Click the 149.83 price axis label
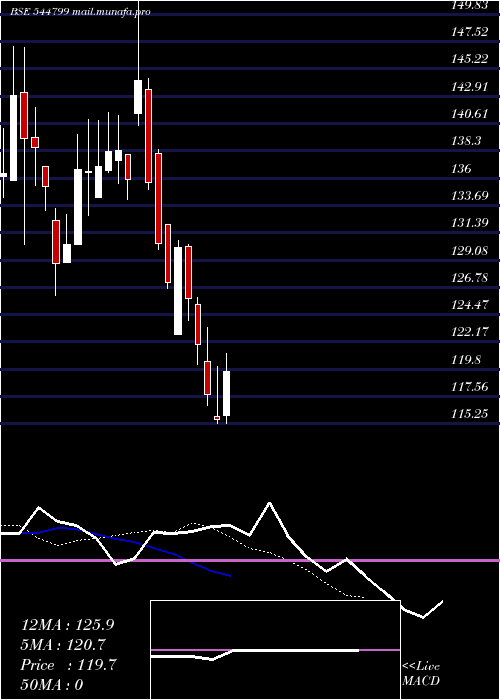 470,4
